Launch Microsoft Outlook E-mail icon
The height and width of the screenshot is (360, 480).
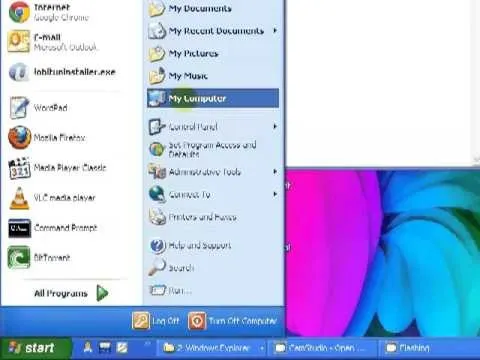[x=19, y=41]
